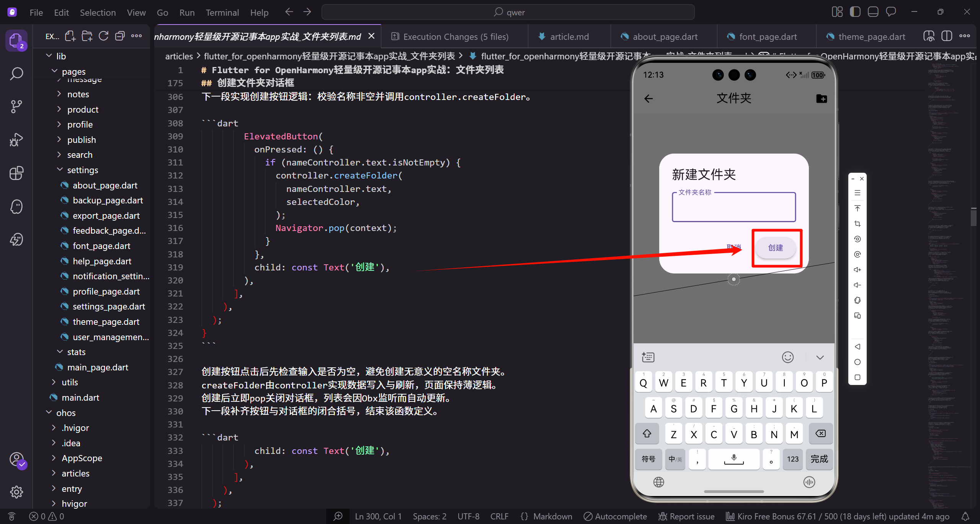This screenshot has width=980, height=524.
Task: Toggle Autocomplete in the status bar
Action: (615, 516)
